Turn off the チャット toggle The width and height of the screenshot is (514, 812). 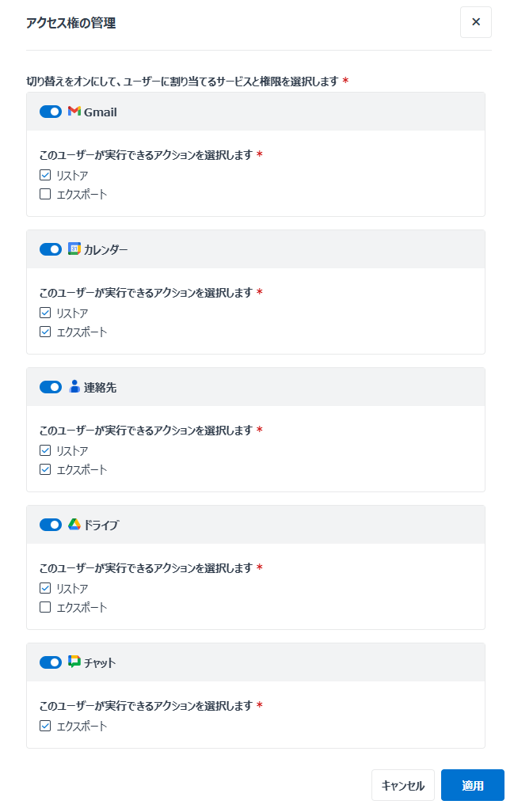tap(50, 662)
